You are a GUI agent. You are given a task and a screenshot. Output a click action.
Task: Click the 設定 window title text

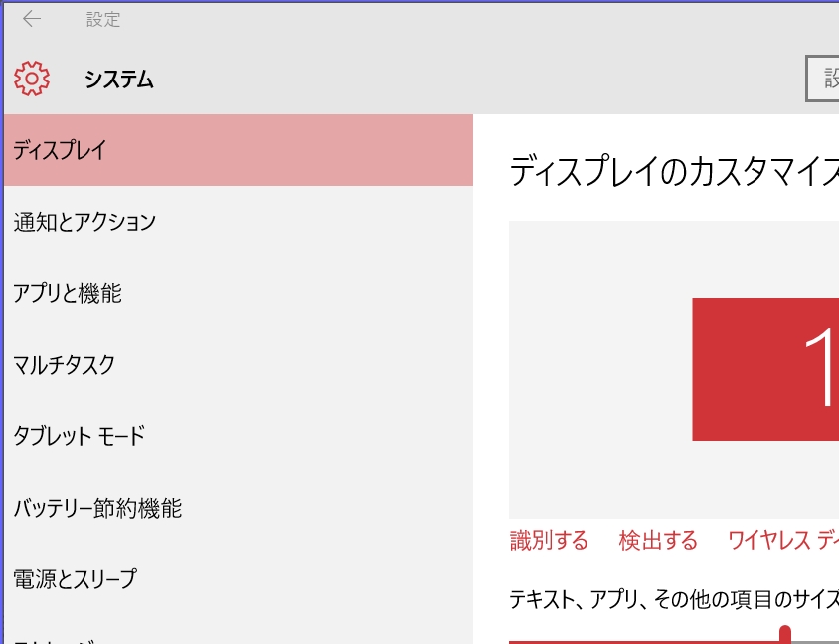[103, 20]
